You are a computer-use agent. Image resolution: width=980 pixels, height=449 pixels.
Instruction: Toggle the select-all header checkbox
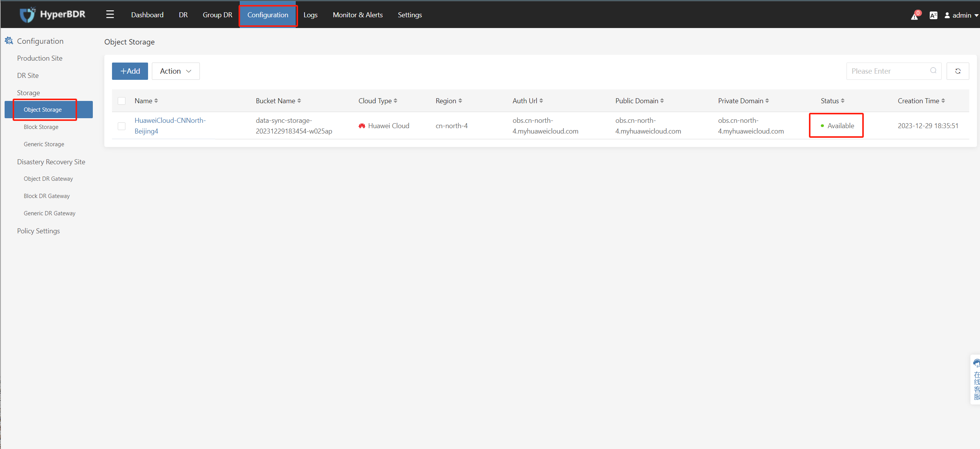122,101
